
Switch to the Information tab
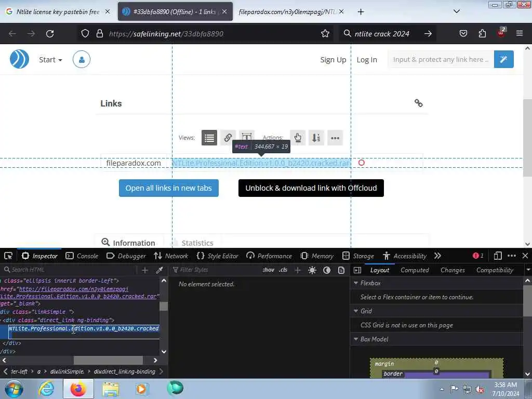[x=129, y=243]
